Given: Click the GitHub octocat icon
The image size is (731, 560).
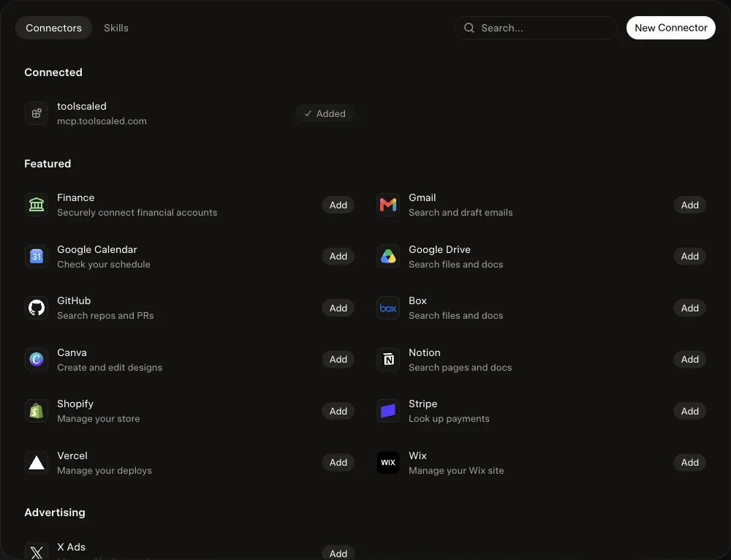Looking at the screenshot, I should coord(37,308).
